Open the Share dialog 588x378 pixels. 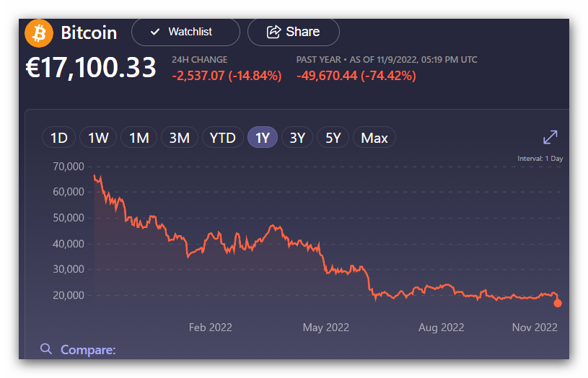pyautogui.click(x=293, y=32)
